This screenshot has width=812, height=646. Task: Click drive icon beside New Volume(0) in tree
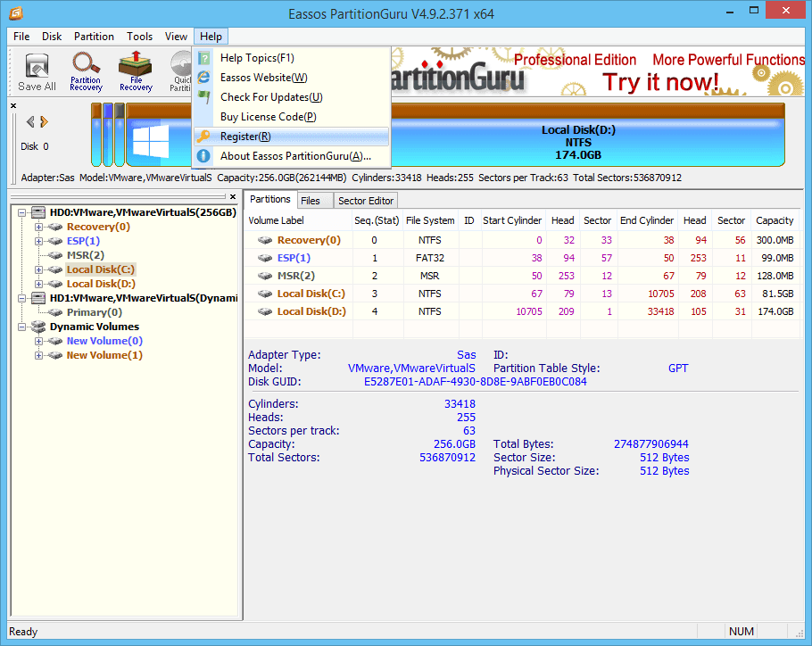pyautogui.click(x=55, y=341)
